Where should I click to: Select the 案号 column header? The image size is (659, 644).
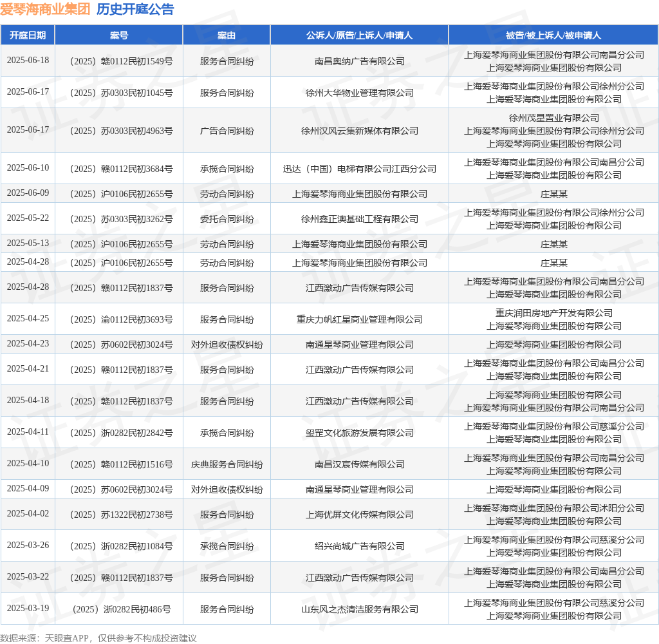(x=119, y=35)
